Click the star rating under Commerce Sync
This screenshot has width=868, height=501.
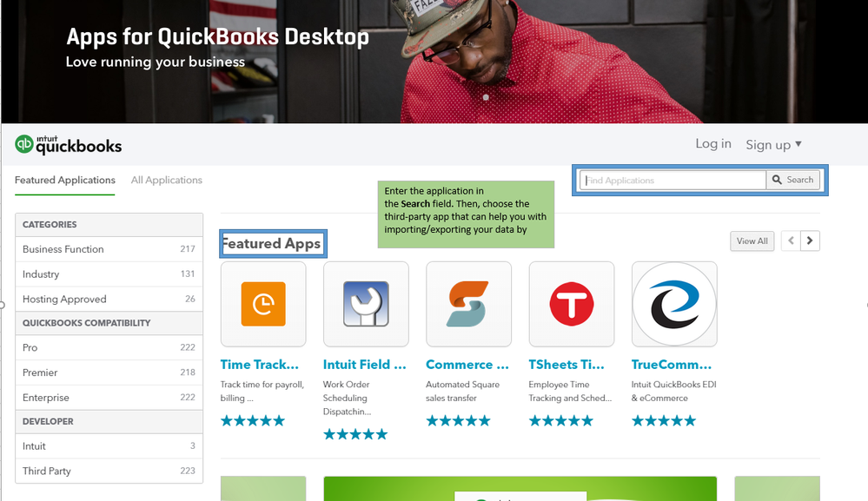(459, 421)
